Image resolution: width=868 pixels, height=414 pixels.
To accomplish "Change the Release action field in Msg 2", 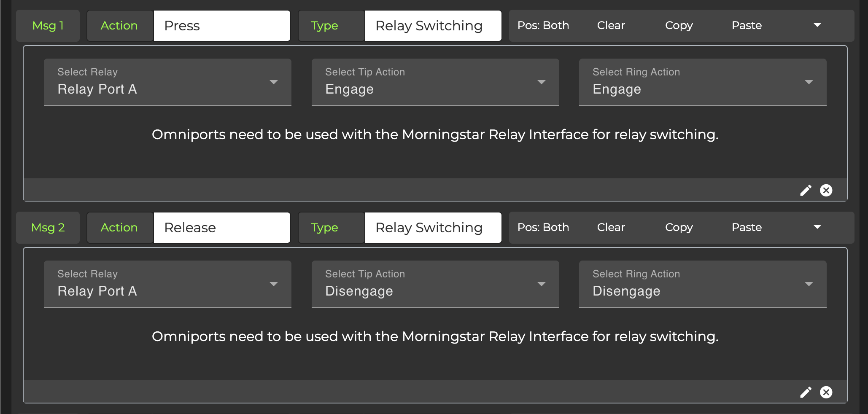I will tap(222, 228).
